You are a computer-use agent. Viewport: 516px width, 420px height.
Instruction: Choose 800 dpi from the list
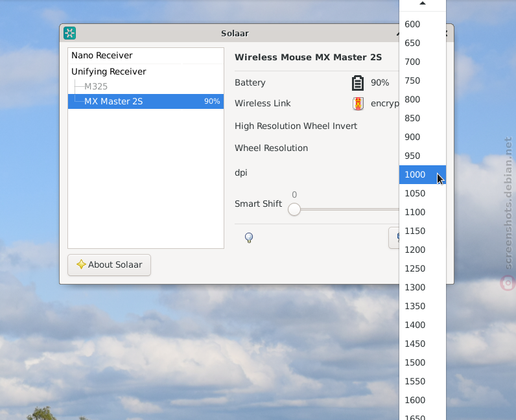(423, 99)
